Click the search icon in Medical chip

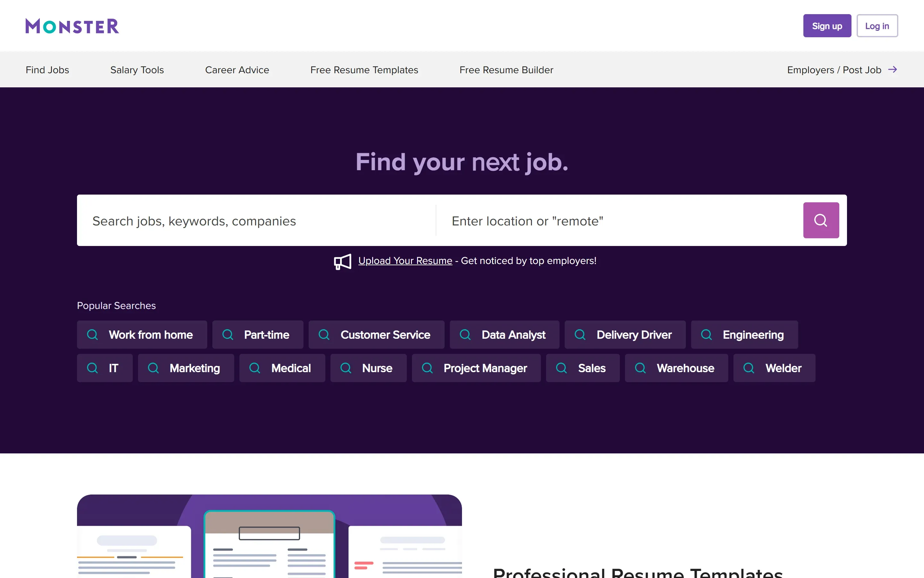pyautogui.click(x=255, y=368)
